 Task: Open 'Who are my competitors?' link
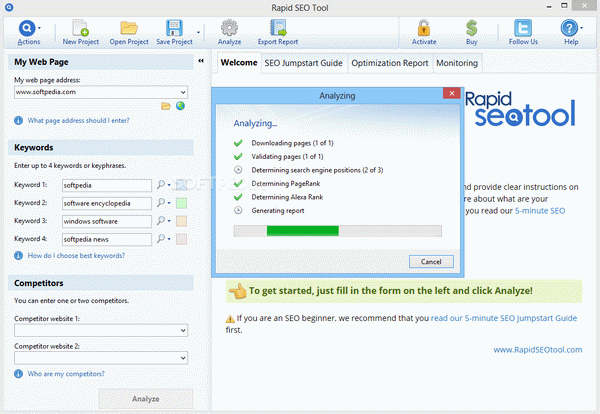click(66, 374)
